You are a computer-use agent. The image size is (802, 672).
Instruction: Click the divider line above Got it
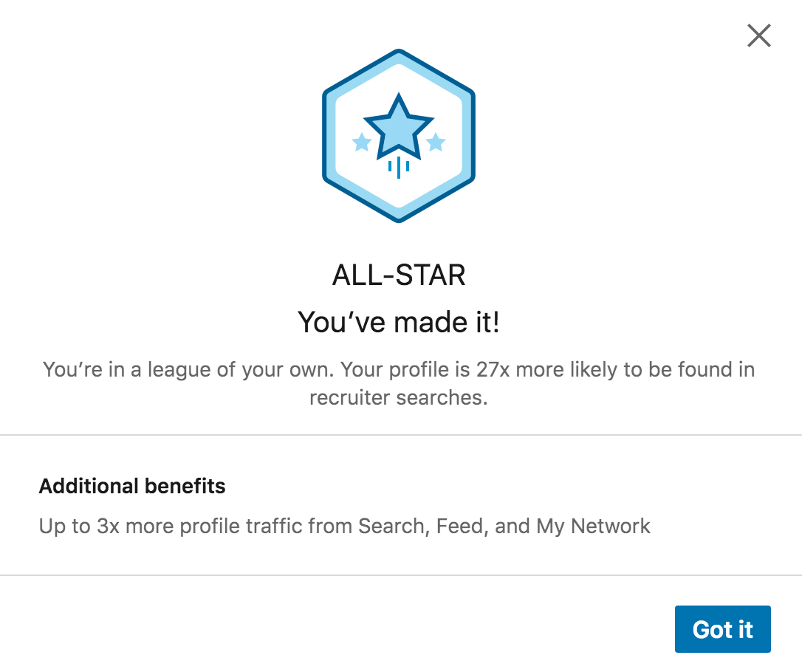point(401,575)
